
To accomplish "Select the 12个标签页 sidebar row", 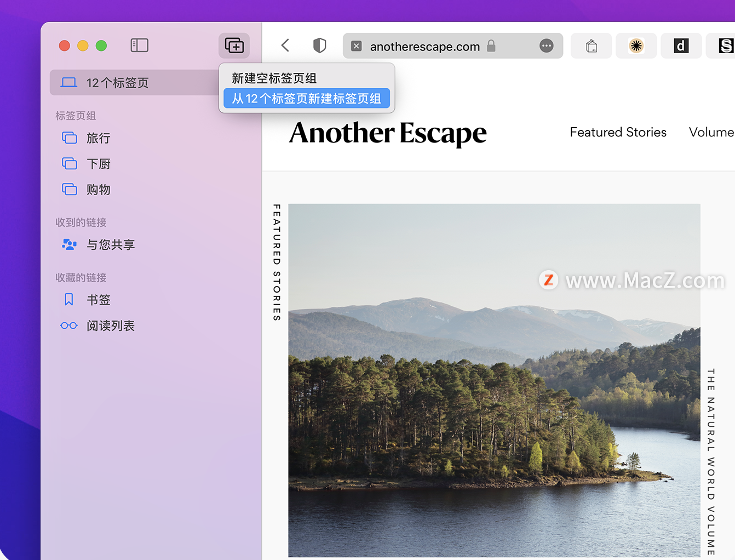I will pos(134,83).
